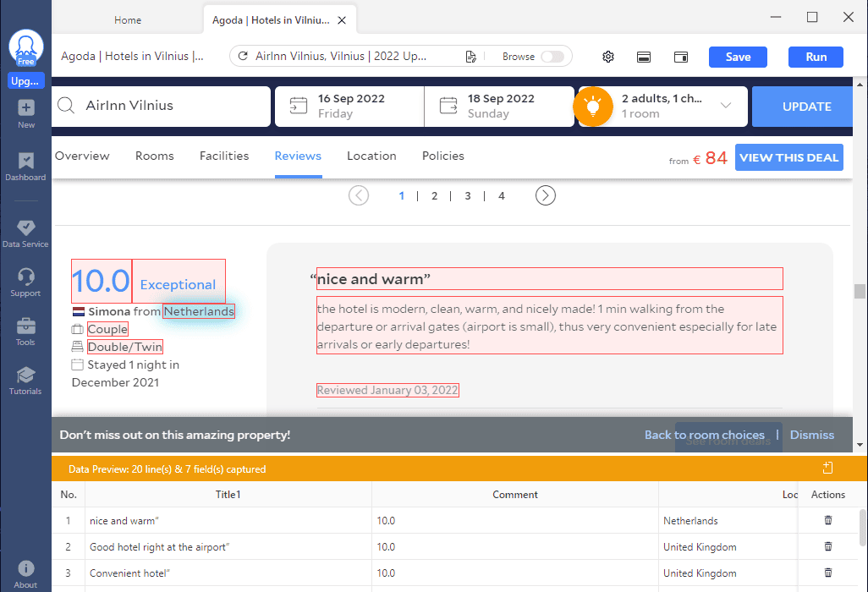This screenshot has width=868, height=592.
Task: Click the check-in calendar icon
Action: 299,105
